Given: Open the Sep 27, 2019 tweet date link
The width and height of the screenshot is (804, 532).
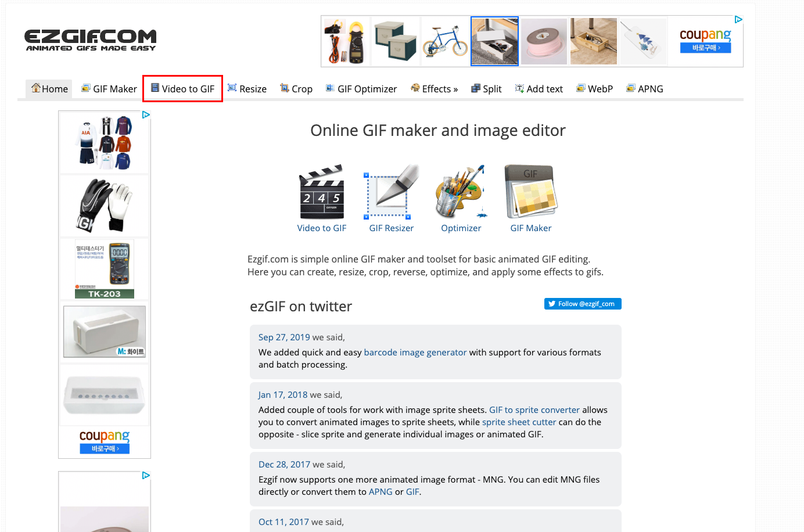Looking at the screenshot, I should [284, 337].
